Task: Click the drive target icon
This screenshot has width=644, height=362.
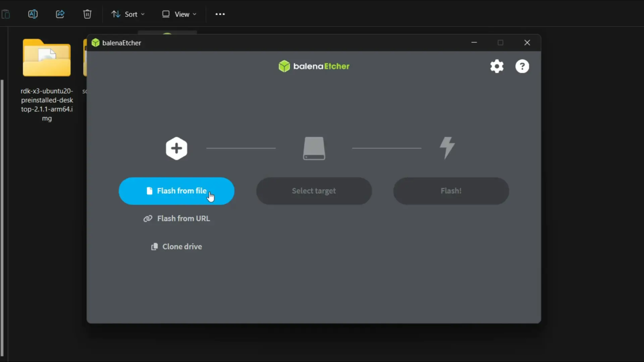Action: pyautogui.click(x=314, y=148)
